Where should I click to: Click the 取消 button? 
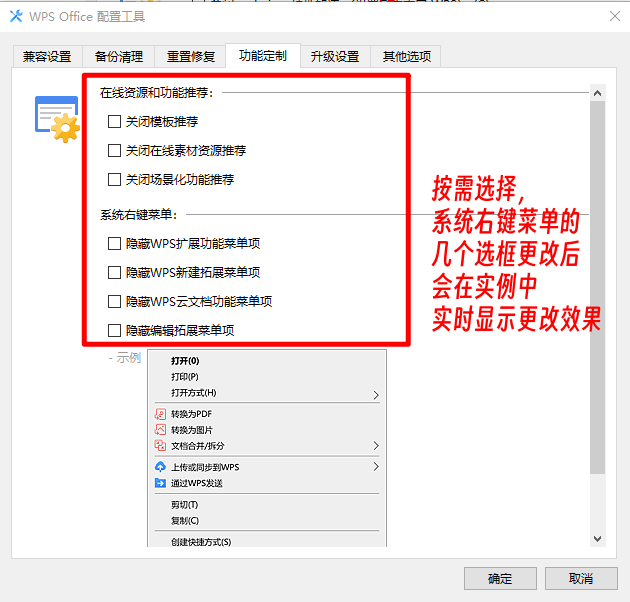coord(580,578)
